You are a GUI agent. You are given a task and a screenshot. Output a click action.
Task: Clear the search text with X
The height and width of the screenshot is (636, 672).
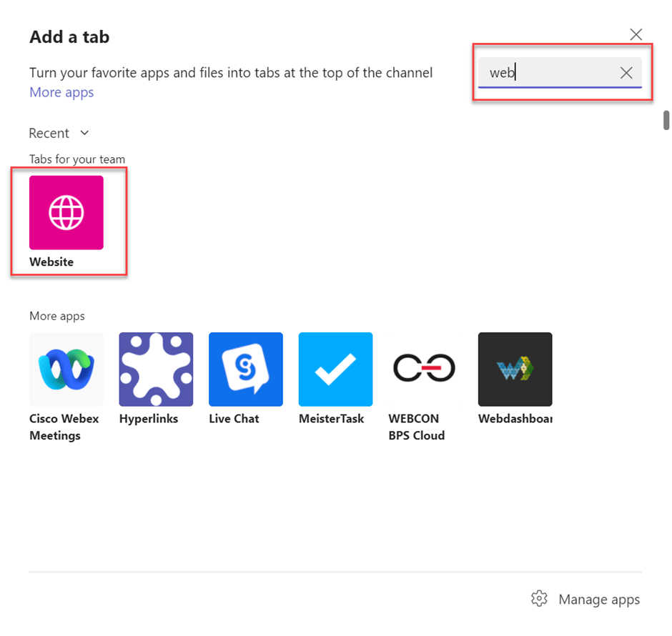click(626, 73)
